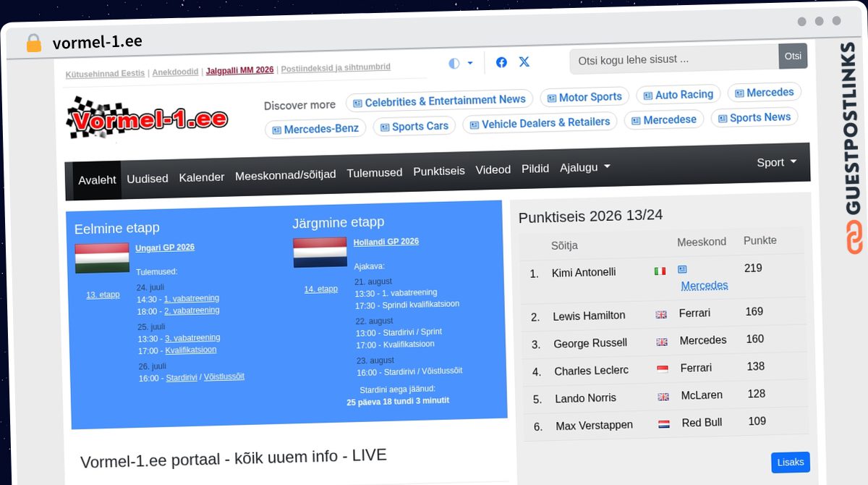Open the 14. etapp link

click(320, 289)
